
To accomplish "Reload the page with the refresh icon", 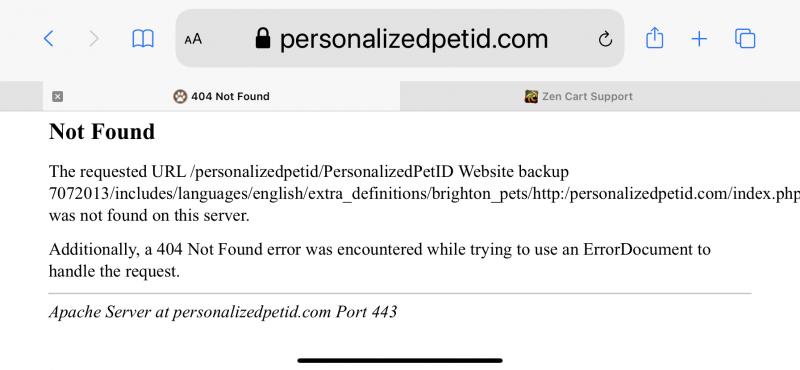I will [x=605, y=39].
